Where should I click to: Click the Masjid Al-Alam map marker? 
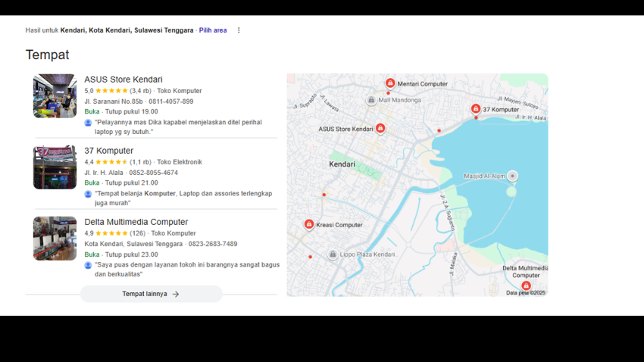(512, 176)
